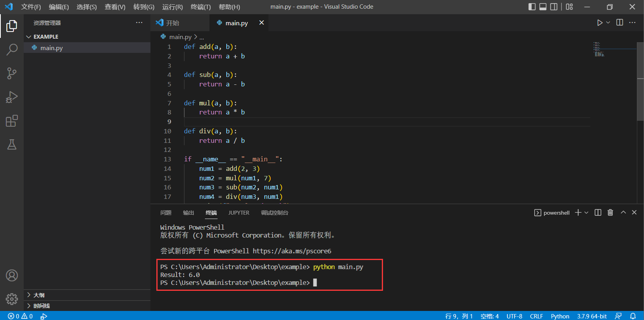Image resolution: width=644 pixels, height=320 pixels.
Task: Click the Python language mode in status bar
Action: click(x=560, y=316)
